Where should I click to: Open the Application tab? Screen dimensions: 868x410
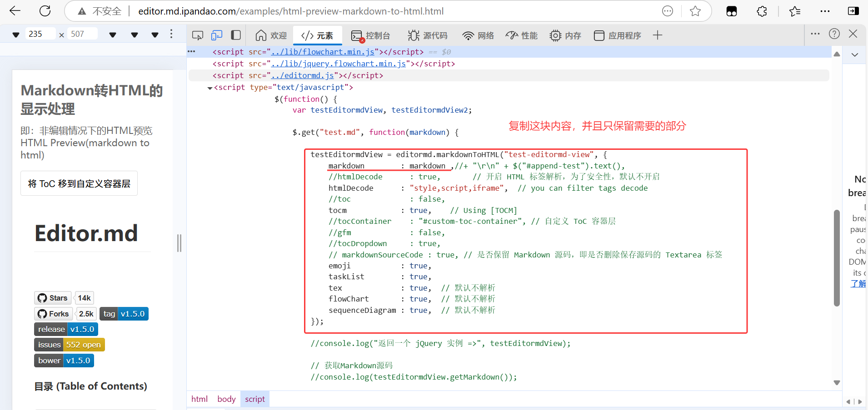(618, 35)
